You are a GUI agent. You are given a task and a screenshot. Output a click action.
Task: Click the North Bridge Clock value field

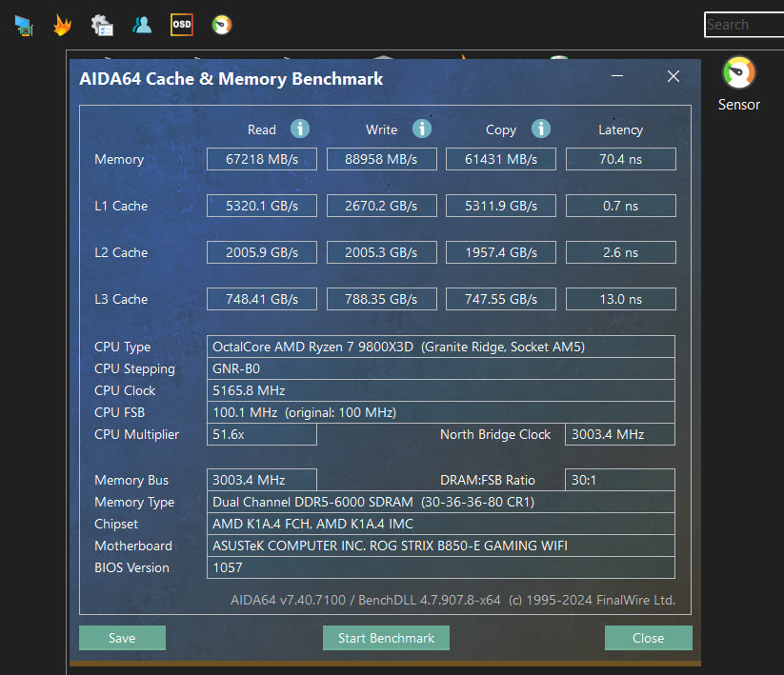coord(620,434)
